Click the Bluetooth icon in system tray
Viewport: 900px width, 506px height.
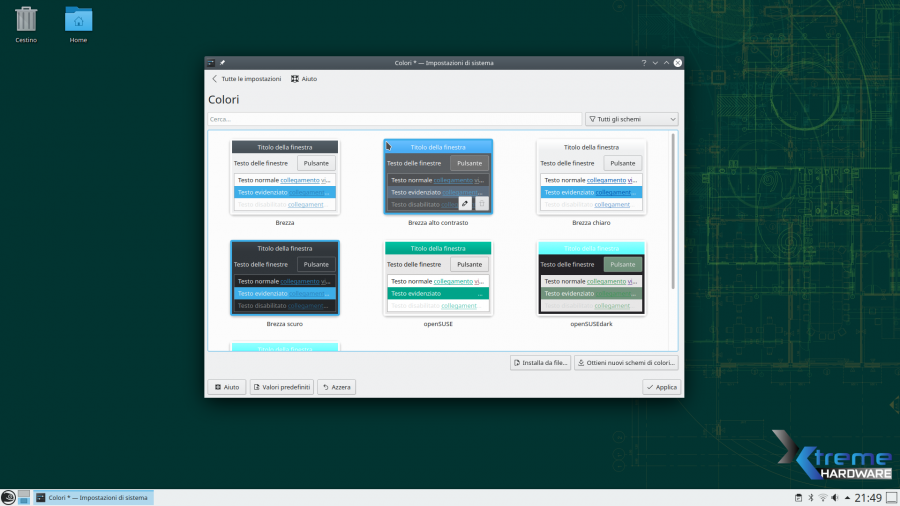(x=810, y=497)
